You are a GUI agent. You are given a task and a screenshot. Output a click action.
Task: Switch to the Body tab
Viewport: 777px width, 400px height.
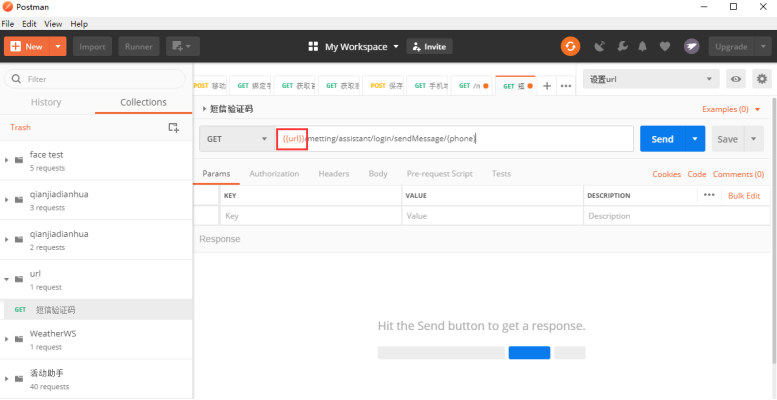[x=378, y=173]
